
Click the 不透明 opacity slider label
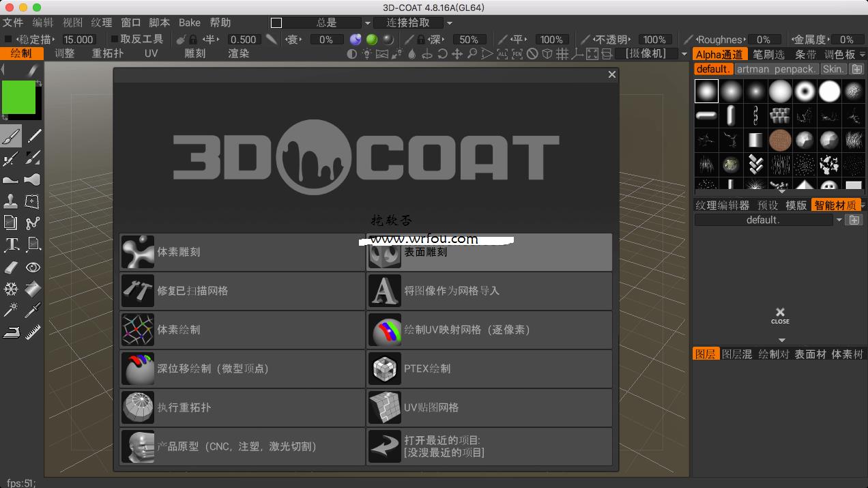(611, 40)
